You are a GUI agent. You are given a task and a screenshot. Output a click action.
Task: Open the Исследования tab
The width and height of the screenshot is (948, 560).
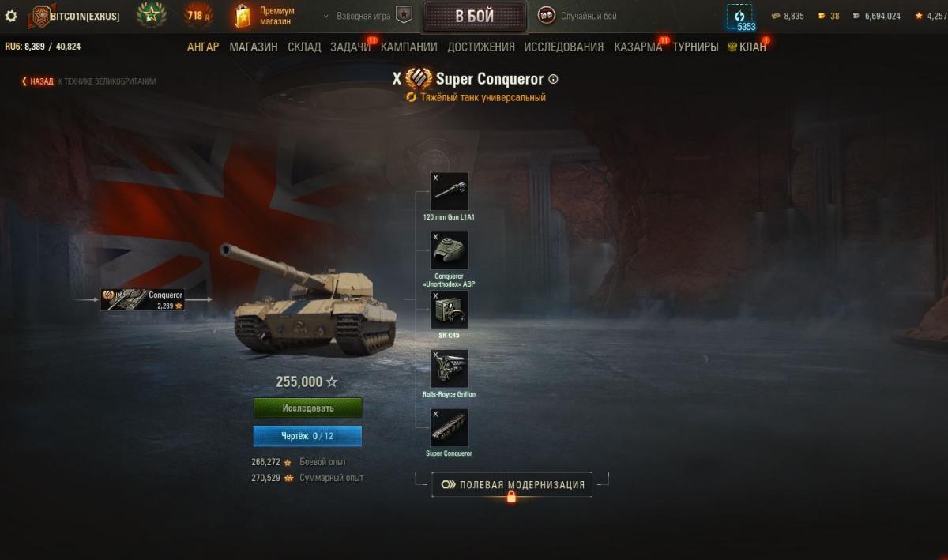pos(564,47)
